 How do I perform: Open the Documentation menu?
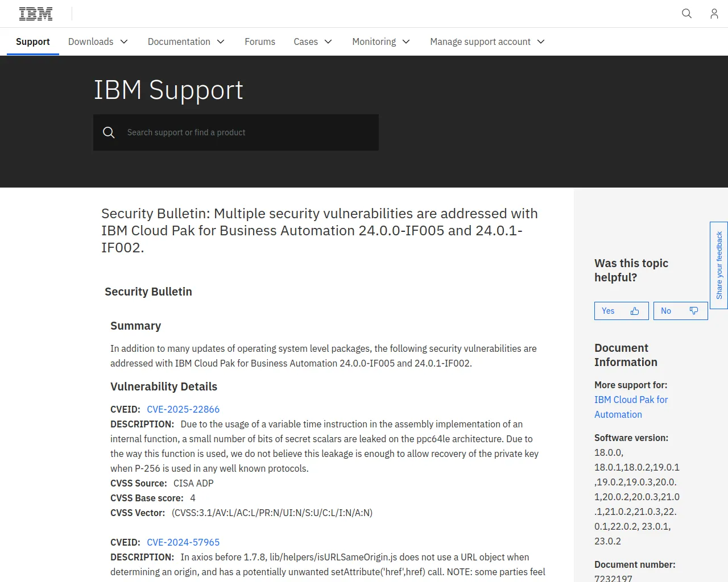click(186, 41)
